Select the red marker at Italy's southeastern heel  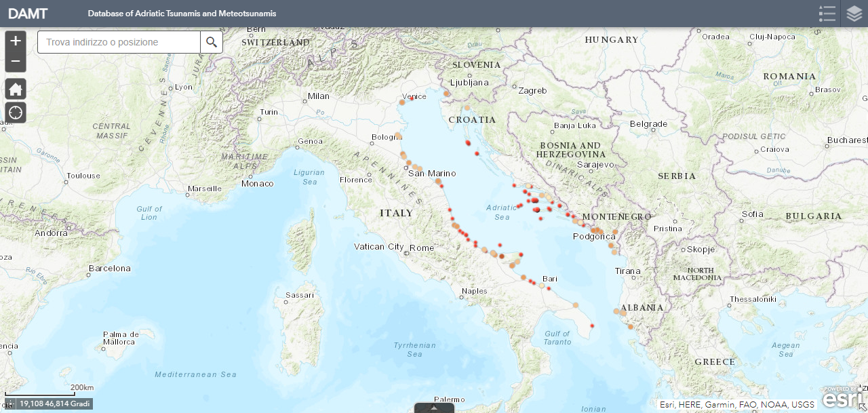(592, 326)
